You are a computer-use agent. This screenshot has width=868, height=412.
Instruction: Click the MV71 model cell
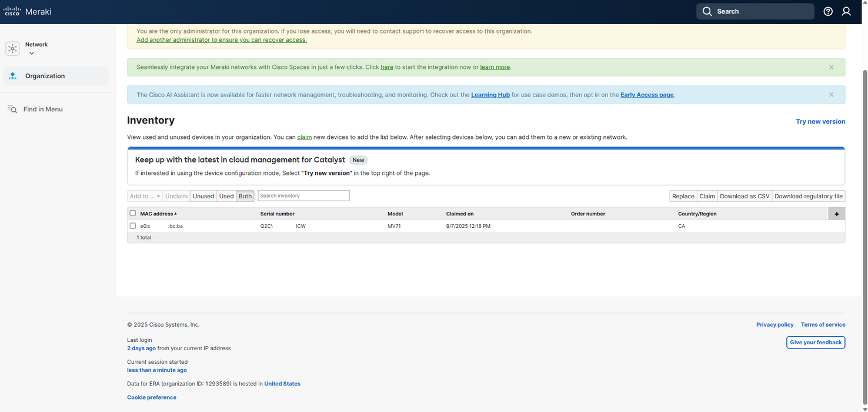click(x=394, y=226)
